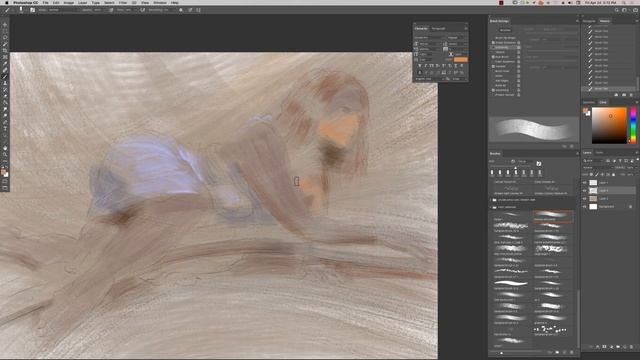The width and height of the screenshot is (640, 360).
Task: Select the Eyedropper tool
Action: (5, 64)
